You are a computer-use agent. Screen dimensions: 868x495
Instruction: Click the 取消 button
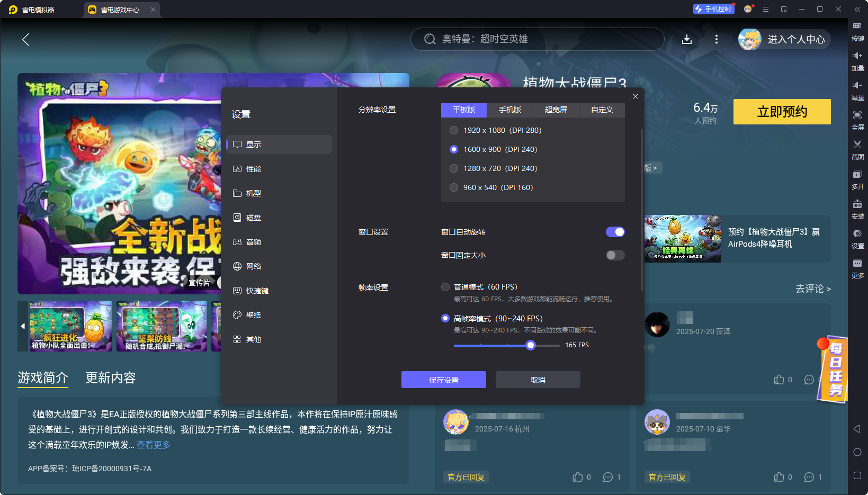pos(538,380)
